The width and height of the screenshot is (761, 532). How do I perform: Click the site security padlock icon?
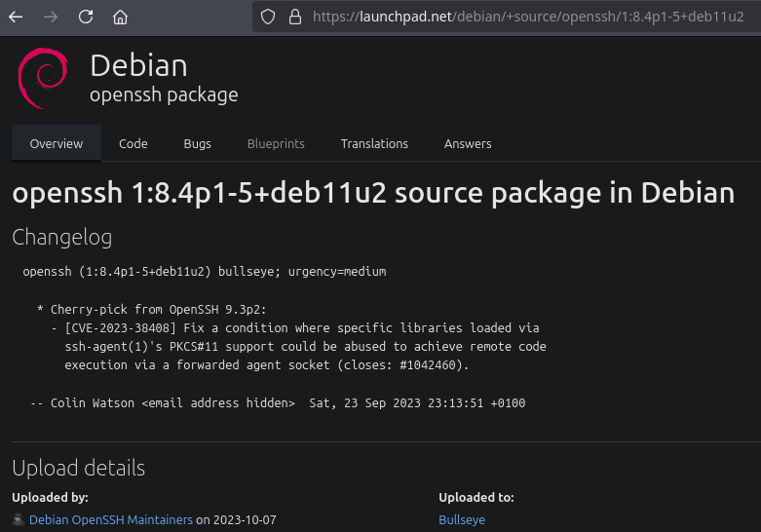click(295, 17)
